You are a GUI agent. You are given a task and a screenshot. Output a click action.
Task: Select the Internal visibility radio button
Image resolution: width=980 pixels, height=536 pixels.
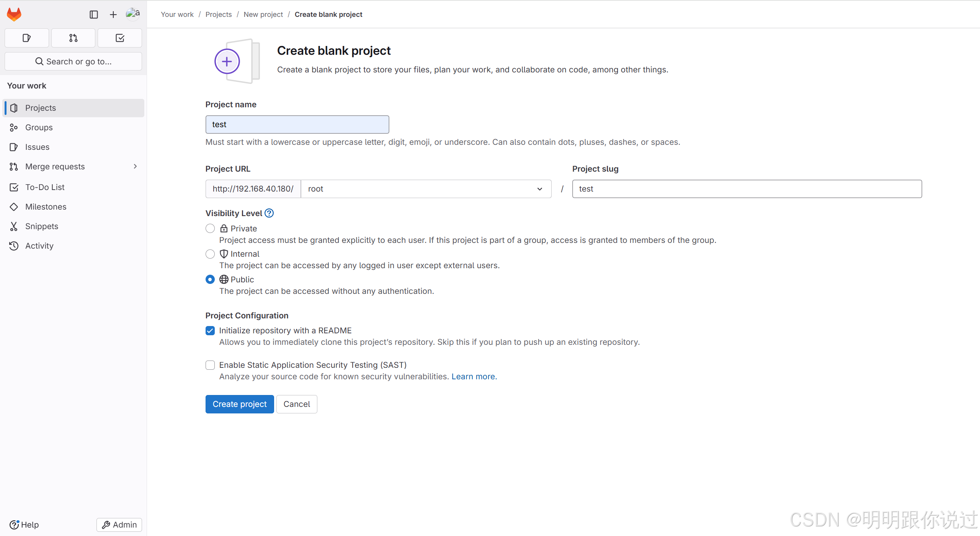tap(210, 254)
